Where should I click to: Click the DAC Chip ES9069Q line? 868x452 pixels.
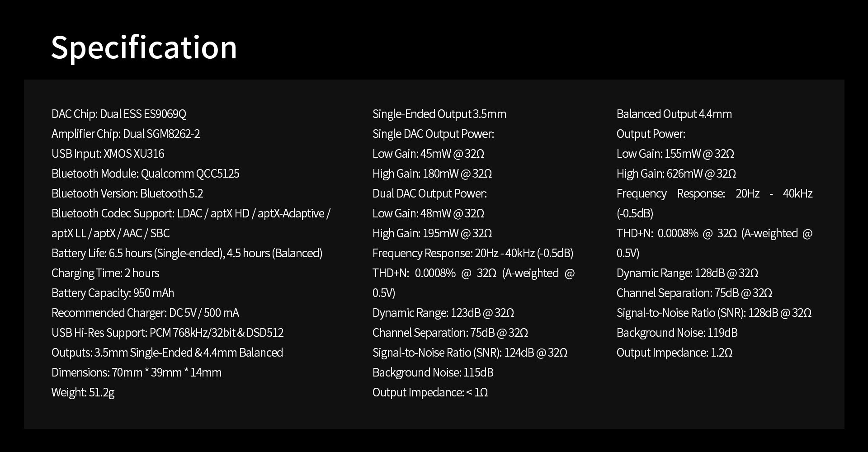pos(118,114)
